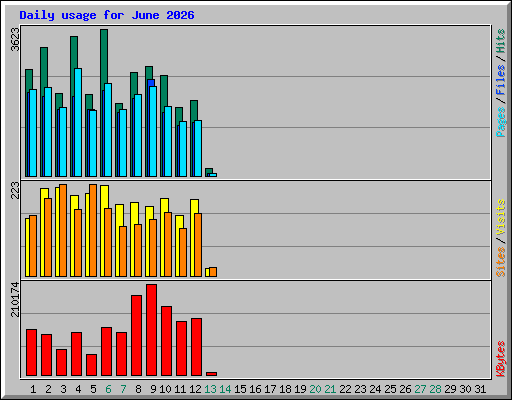Click the orange sites bar for day 13
This screenshot has height=400, width=512.
pyautogui.click(x=213, y=272)
